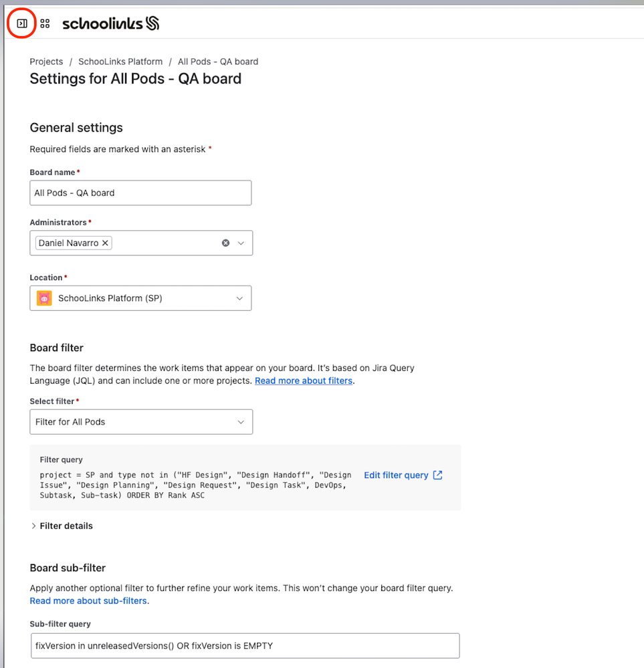Click the external link icon beside Edit filter query
The height and width of the screenshot is (668, 644).
(x=438, y=475)
